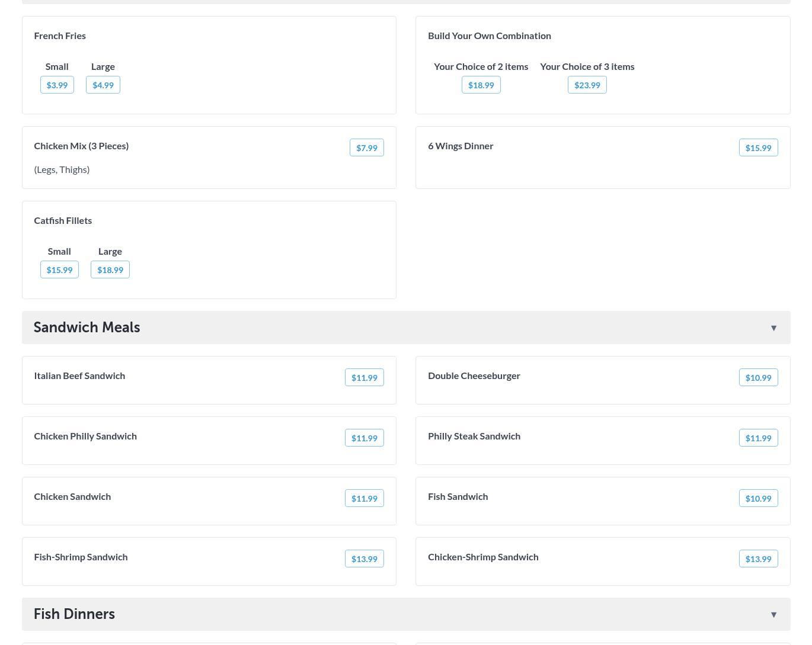The image size is (812, 645).
Task: Open the Fish Dinners heading text
Action: pyautogui.click(x=74, y=614)
